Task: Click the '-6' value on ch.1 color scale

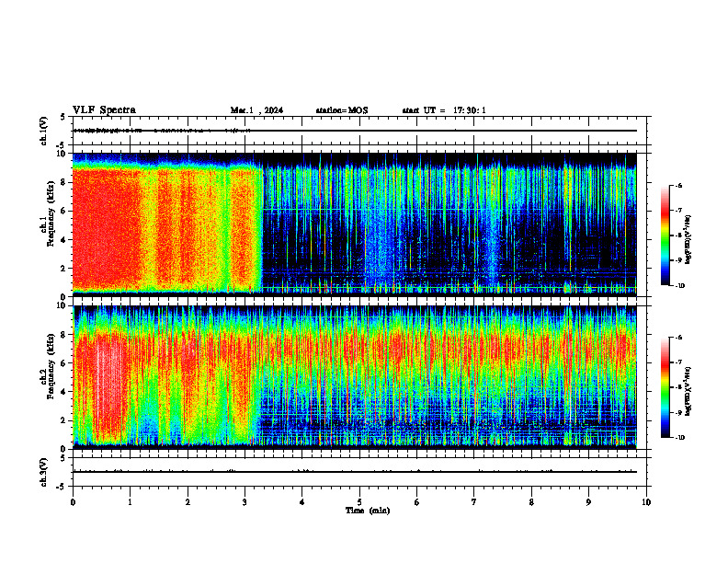Action: click(x=678, y=185)
